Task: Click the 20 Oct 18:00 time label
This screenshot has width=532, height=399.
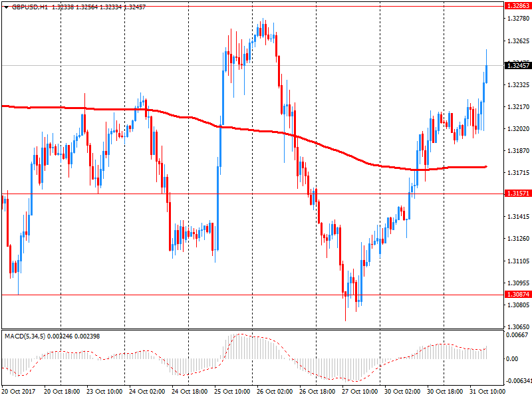Action: (62, 392)
